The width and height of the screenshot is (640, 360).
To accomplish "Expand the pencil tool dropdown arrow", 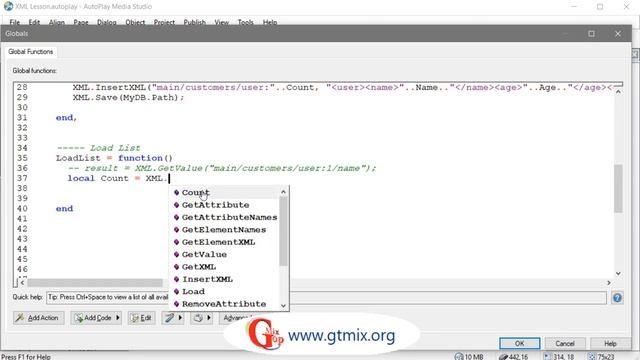I will coord(180,318).
